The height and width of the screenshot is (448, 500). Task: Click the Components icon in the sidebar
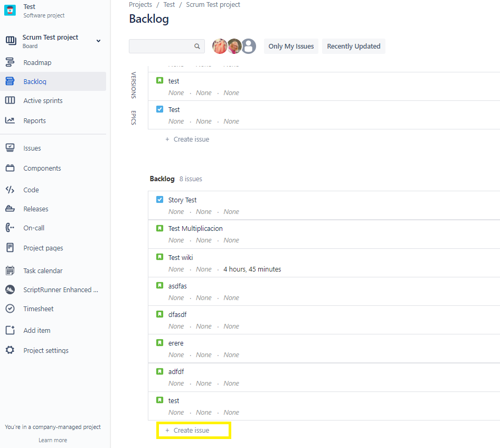10,168
